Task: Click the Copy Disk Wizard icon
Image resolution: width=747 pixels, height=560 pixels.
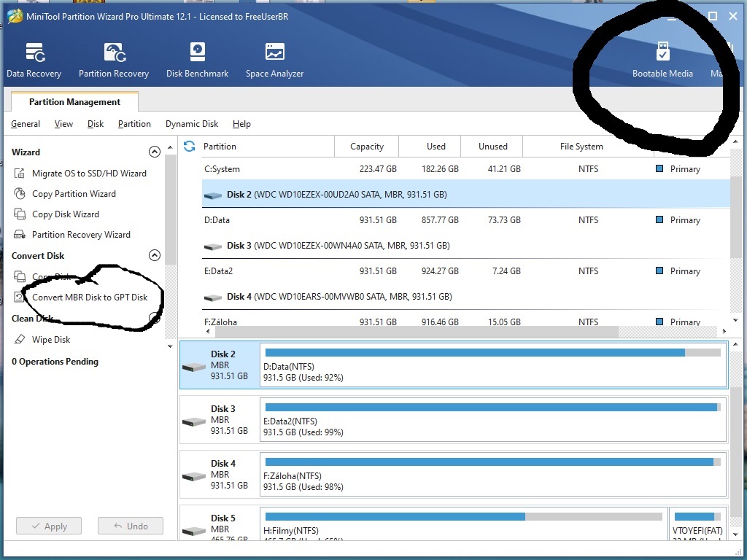Action: click(20, 214)
